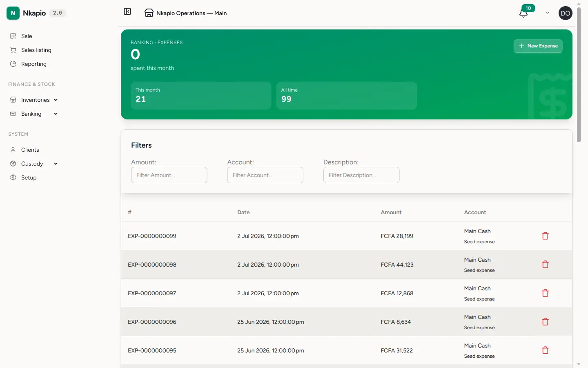Image resolution: width=588 pixels, height=368 pixels.
Task: Select the EXP-0000000099 cell
Action: click(152, 236)
